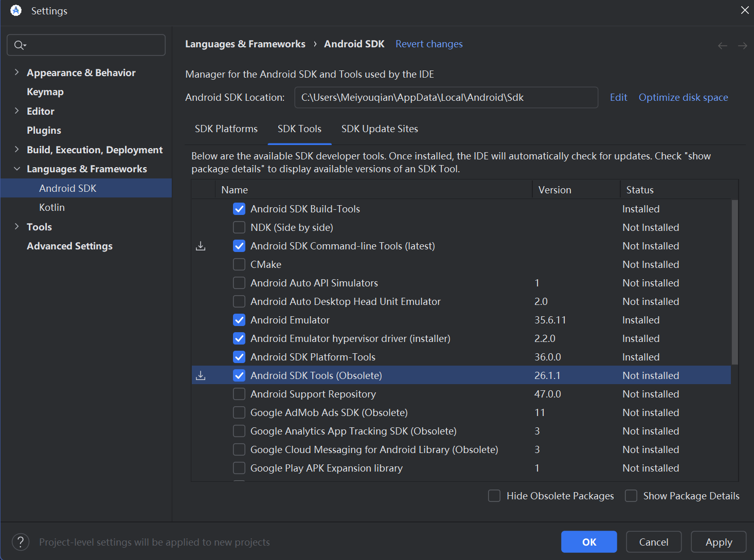
Task: Close the Settings dialog window
Action: (744, 10)
